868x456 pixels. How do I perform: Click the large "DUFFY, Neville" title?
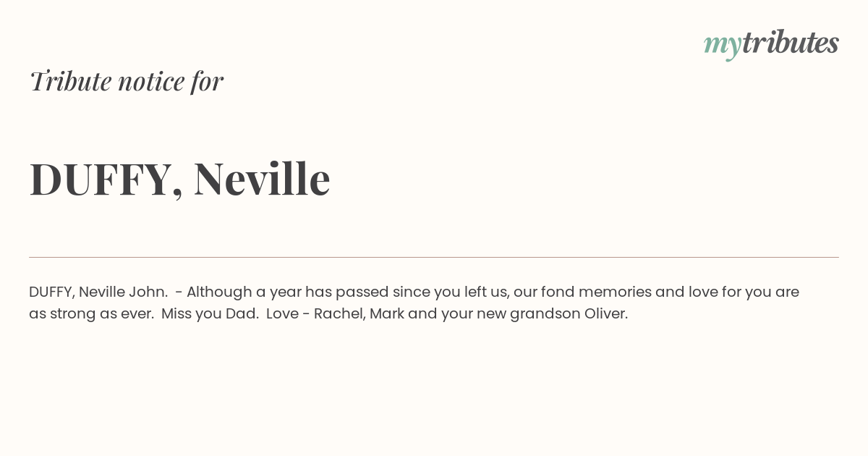pos(179,179)
